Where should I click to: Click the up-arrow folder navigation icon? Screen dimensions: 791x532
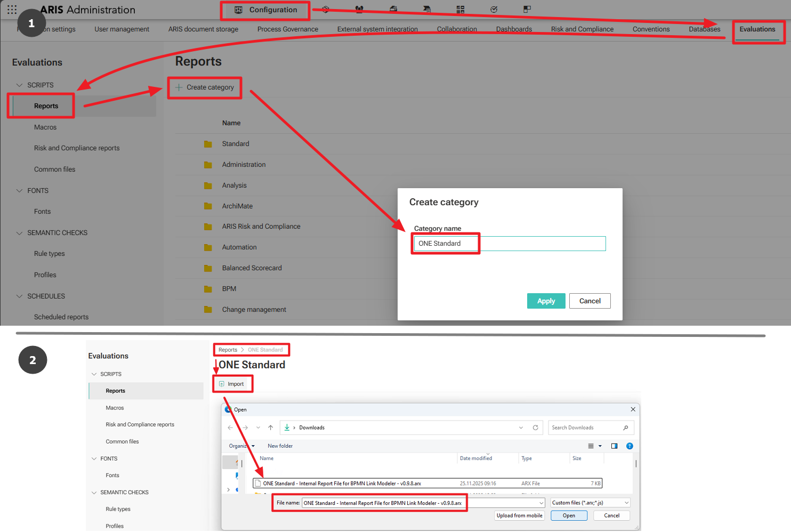tap(271, 428)
